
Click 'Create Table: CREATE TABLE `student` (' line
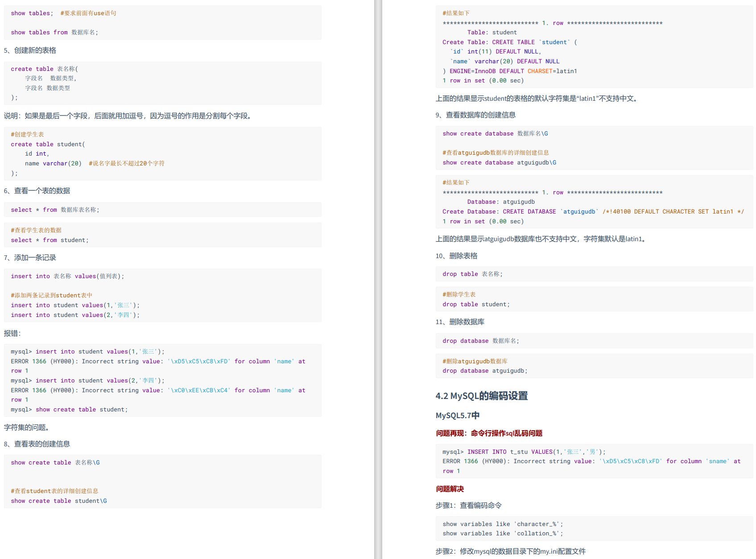[510, 42]
